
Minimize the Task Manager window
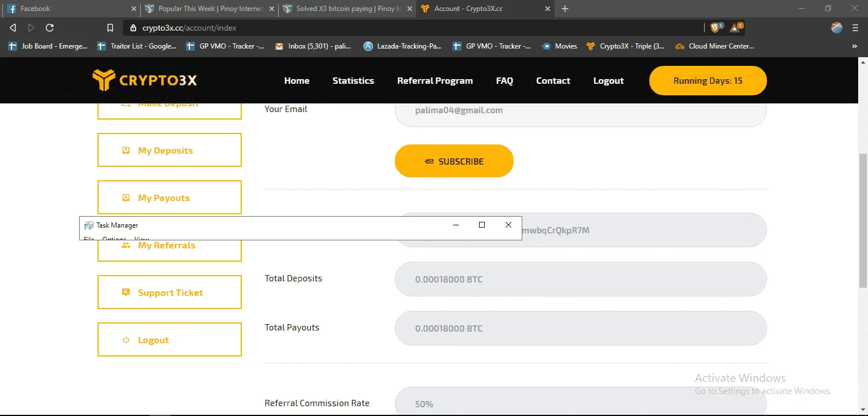(456, 225)
